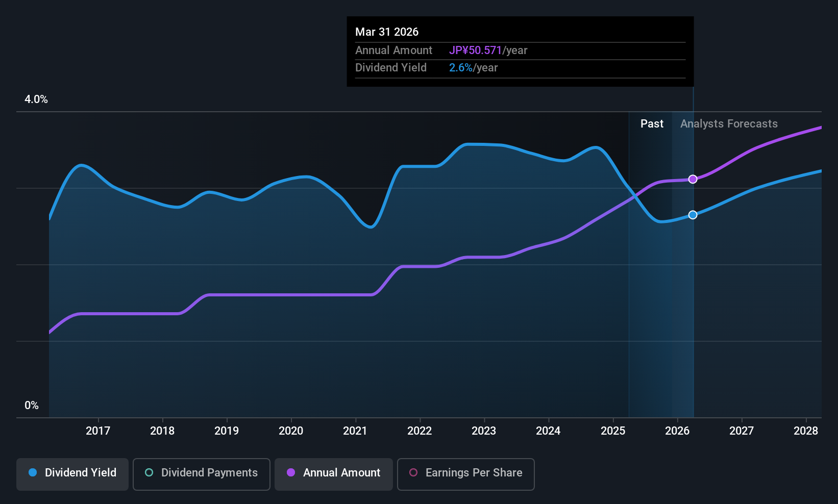Viewport: 838px width, 504px height.
Task: Click the purple Annual Amount data point
Action: (693, 179)
